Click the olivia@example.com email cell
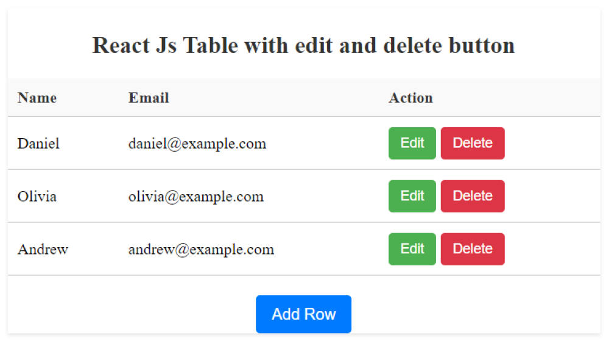This screenshot has height=364, width=609. point(196,197)
